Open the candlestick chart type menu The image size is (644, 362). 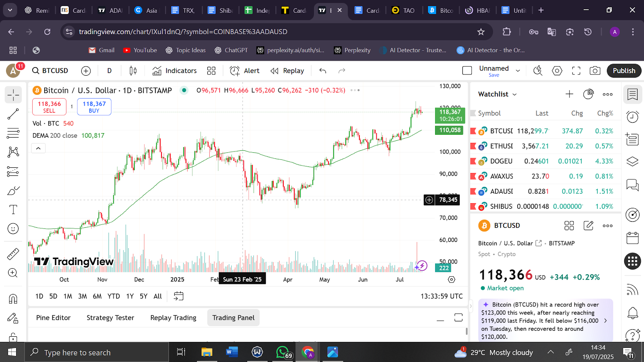pyautogui.click(x=133, y=71)
